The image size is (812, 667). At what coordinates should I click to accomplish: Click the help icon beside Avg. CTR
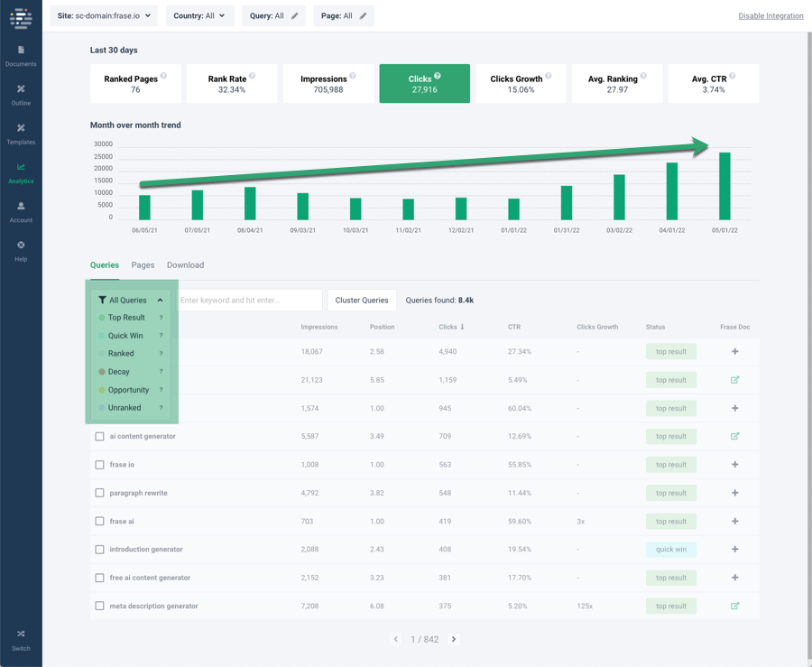pos(733,76)
